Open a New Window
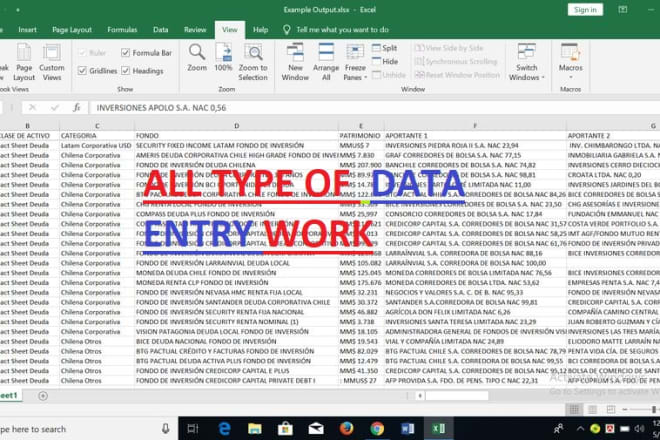Screen dimensions: 660x440 click(295, 62)
